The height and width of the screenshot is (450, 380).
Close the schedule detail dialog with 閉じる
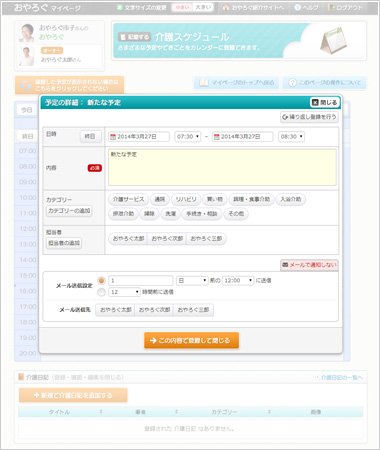point(324,102)
